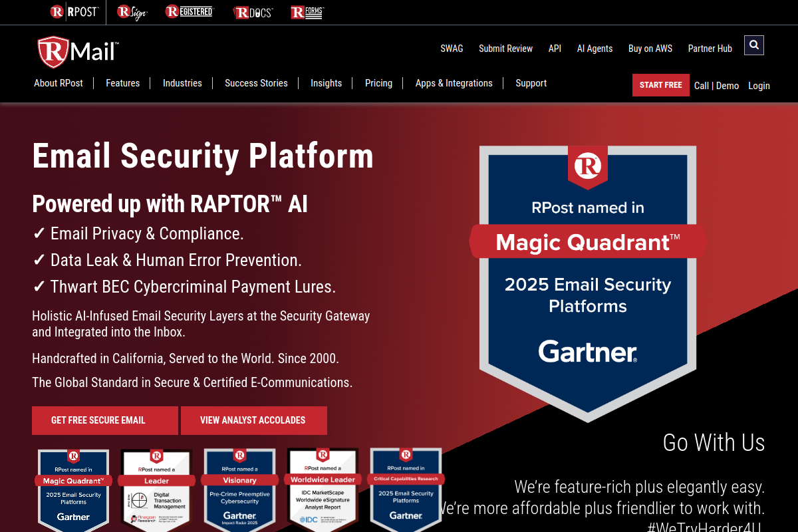Open the RDocs product logo
This screenshot has width=798, height=532.
(253, 12)
